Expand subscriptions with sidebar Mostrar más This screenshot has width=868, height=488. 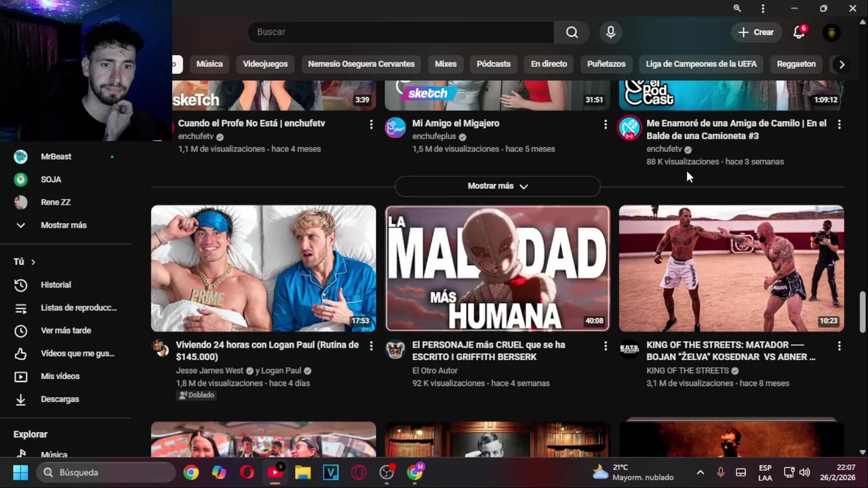[x=65, y=225]
